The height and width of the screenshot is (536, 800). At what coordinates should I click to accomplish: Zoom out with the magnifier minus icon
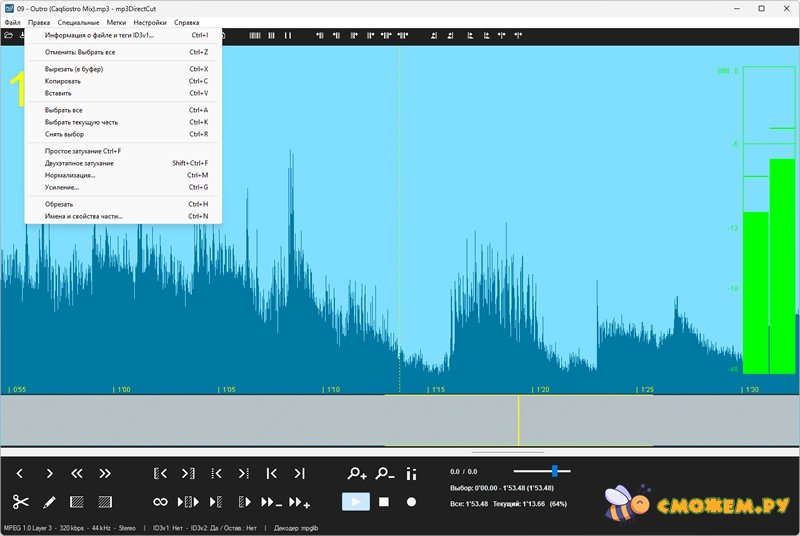(384, 473)
